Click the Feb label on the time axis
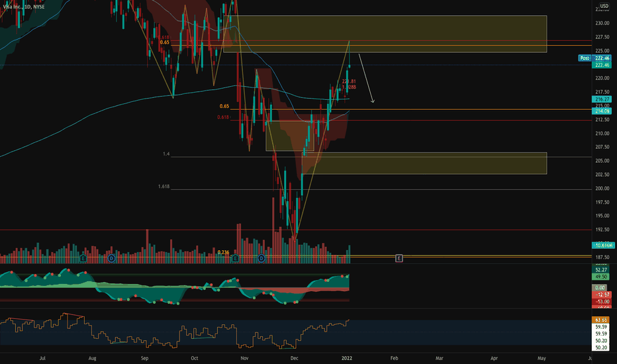The height and width of the screenshot is (364, 617). click(394, 358)
